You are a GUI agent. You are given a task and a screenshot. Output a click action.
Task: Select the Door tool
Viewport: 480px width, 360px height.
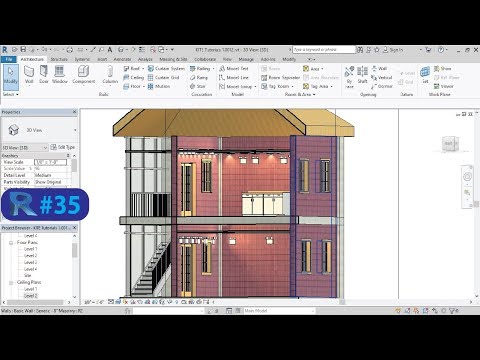click(44, 75)
